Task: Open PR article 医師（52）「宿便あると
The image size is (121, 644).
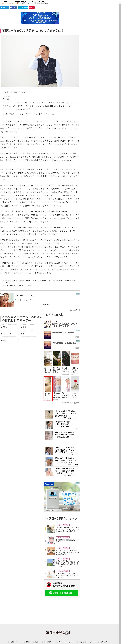Action: click(62, 461)
